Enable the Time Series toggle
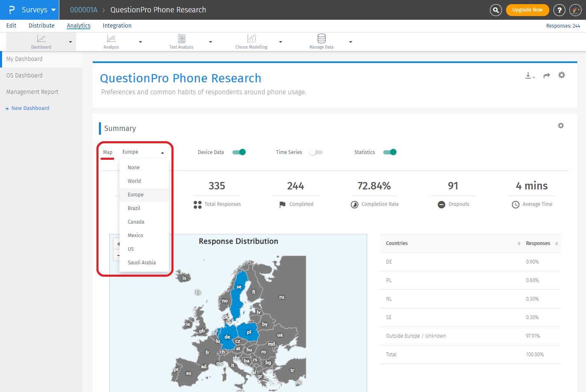The width and height of the screenshot is (586, 392). pos(316,152)
